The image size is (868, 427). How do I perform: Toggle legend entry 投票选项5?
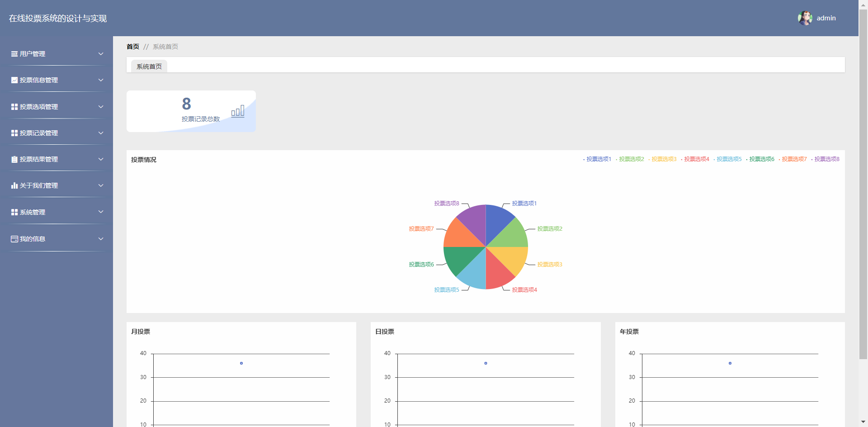coord(727,159)
